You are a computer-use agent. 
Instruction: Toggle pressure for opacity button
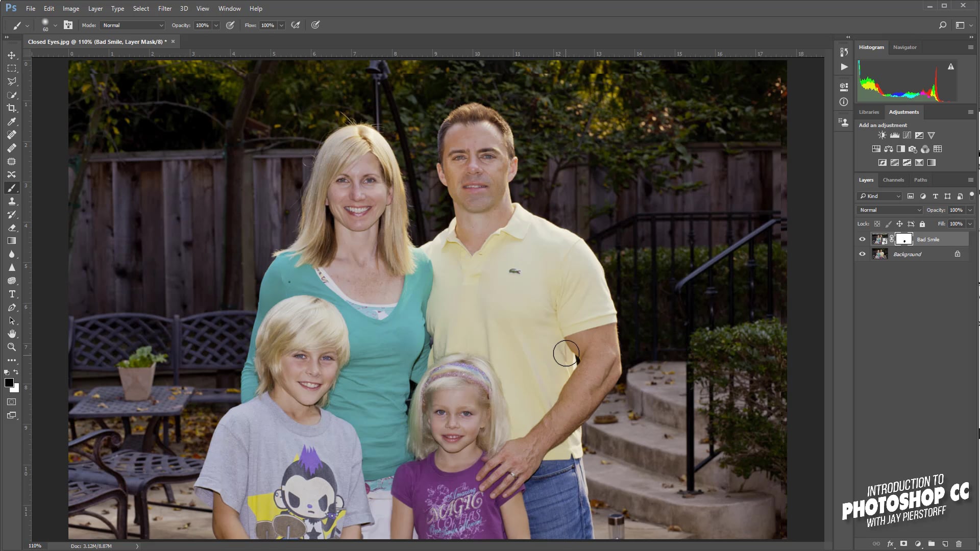click(230, 25)
